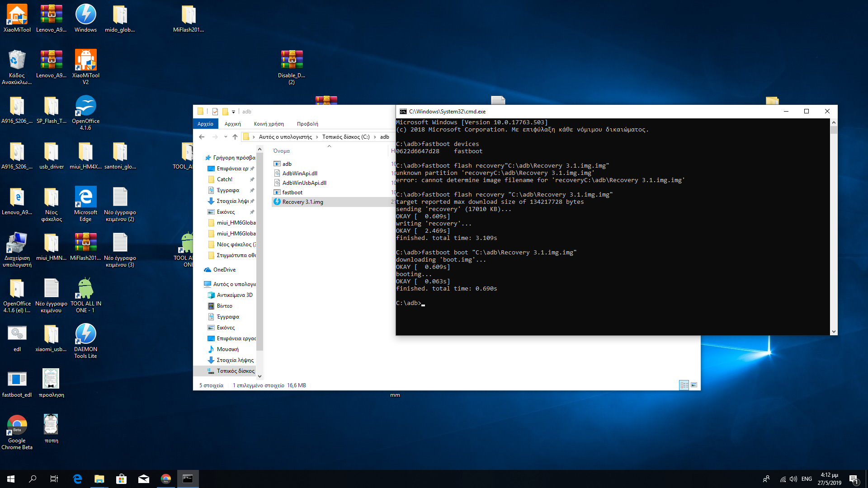Screen dimensions: 868x488
Task: Expand the quick access toolbar customize dropdown
Action: pyautogui.click(x=233, y=112)
